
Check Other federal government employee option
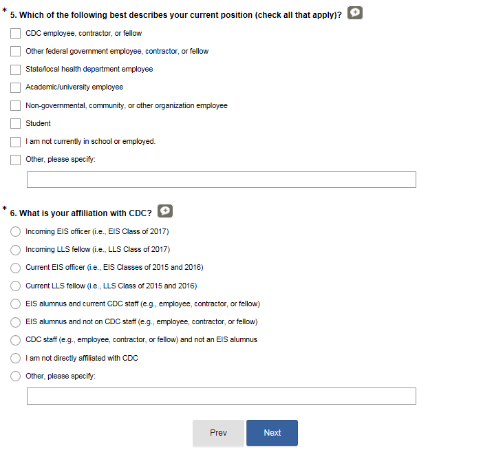click(x=15, y=51)
